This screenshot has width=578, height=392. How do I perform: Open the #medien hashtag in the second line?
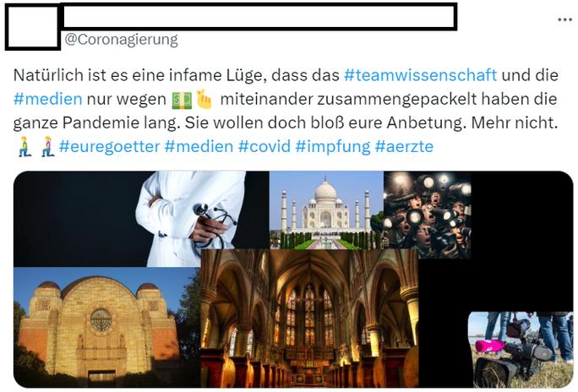[x=47, y=99]
